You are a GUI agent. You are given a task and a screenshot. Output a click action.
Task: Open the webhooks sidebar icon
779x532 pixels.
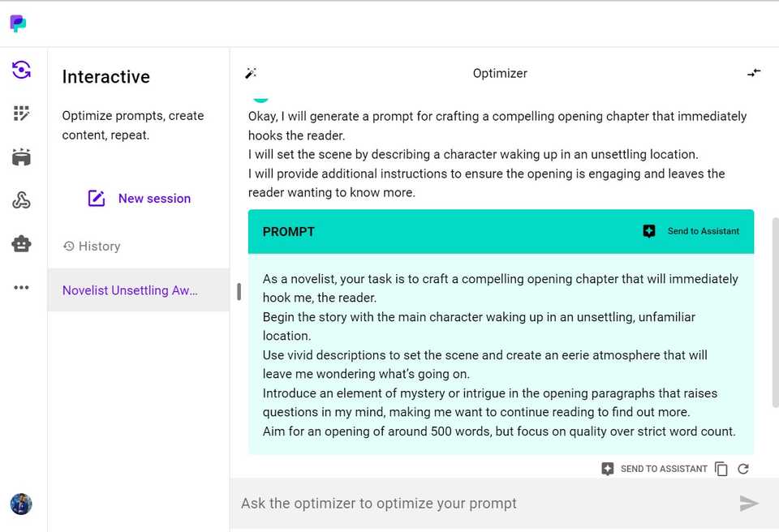(22, 200)
